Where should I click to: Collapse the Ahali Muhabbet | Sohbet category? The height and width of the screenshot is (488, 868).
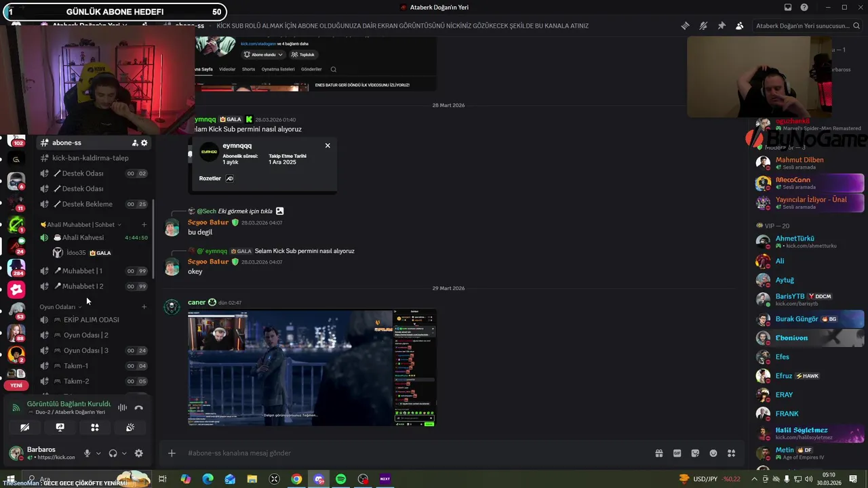tap(81, 224)
